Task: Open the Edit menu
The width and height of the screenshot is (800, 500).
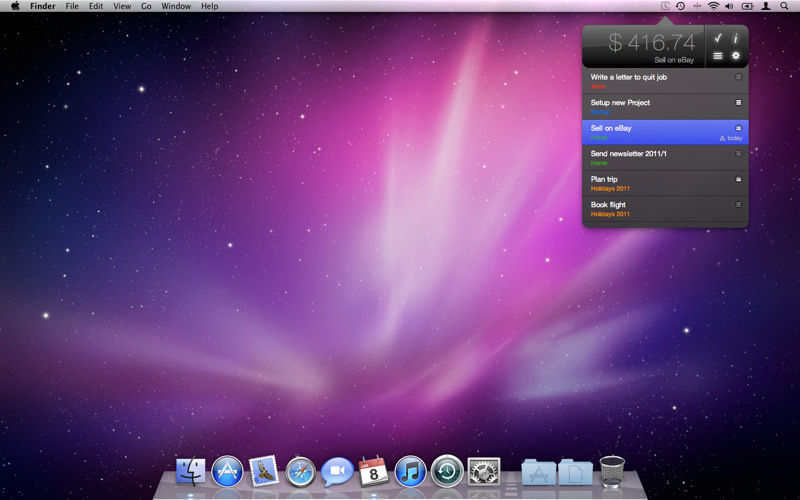Action: coord(96,6)
